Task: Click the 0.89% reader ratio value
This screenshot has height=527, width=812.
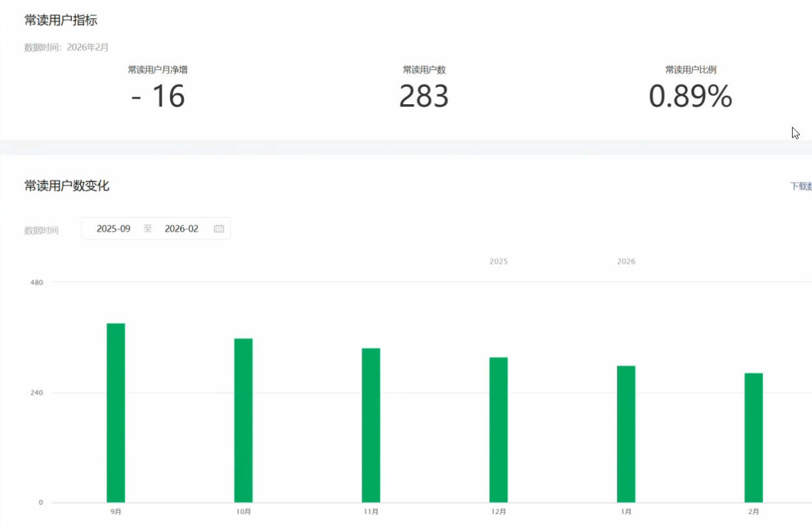Action: 690,97
